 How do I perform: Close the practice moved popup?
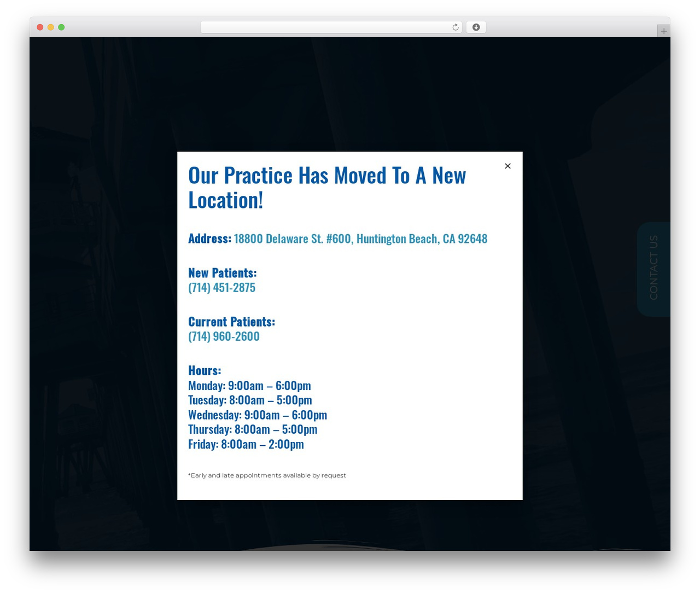[x=507, y=166]
